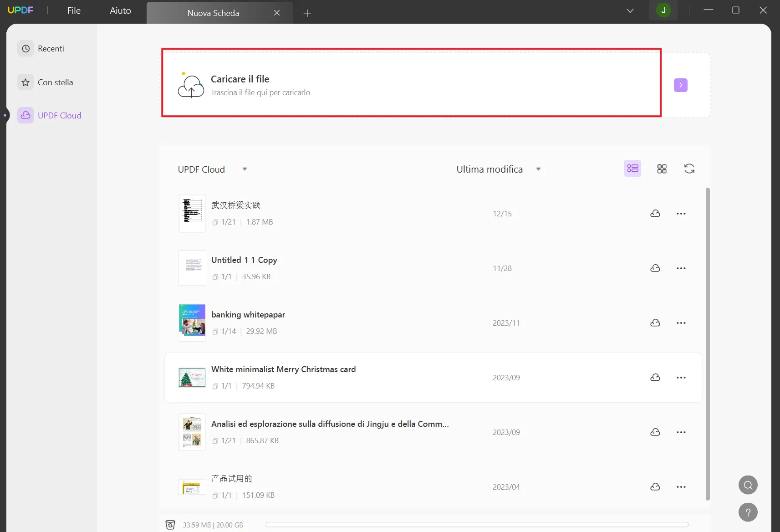
Task: Minimize the UPDF window
Action: coord(708,10)
